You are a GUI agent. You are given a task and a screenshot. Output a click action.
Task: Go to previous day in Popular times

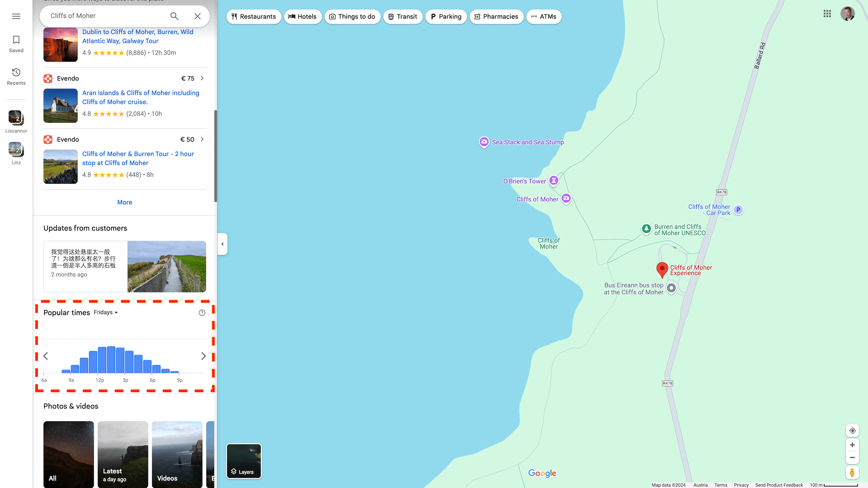46,356
